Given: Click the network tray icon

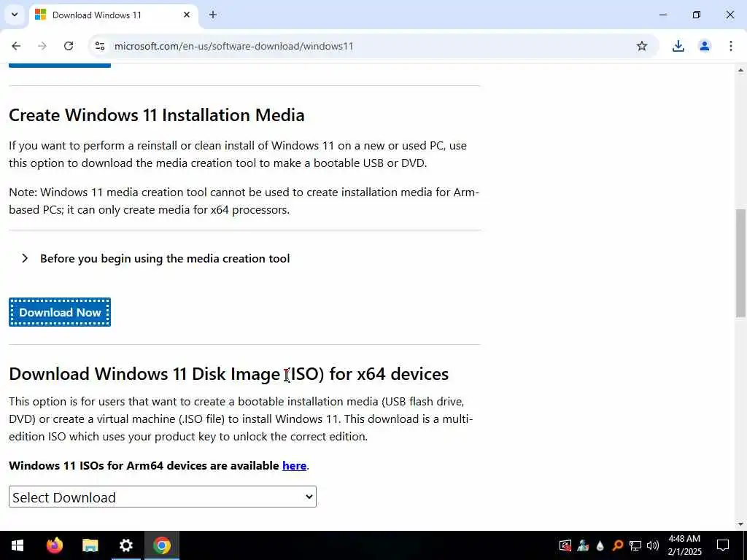Looking at the screenshot, I should click(x=635, y=545).
